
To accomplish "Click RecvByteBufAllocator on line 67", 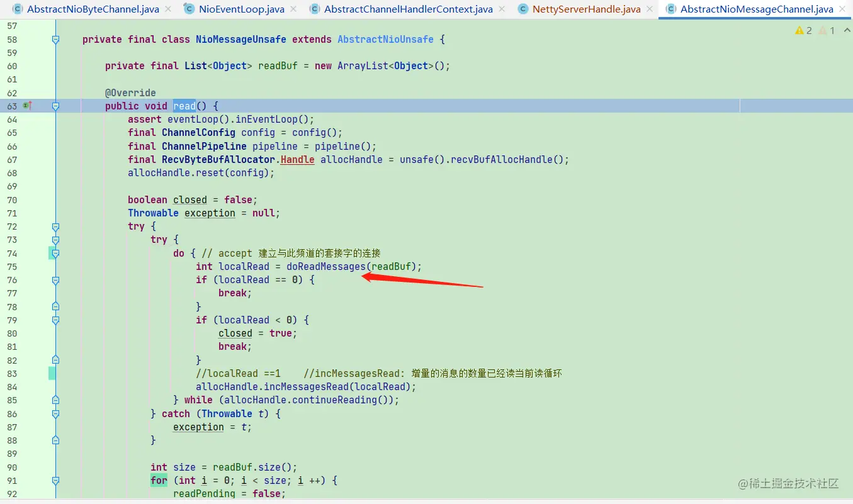I will (218, 160).
